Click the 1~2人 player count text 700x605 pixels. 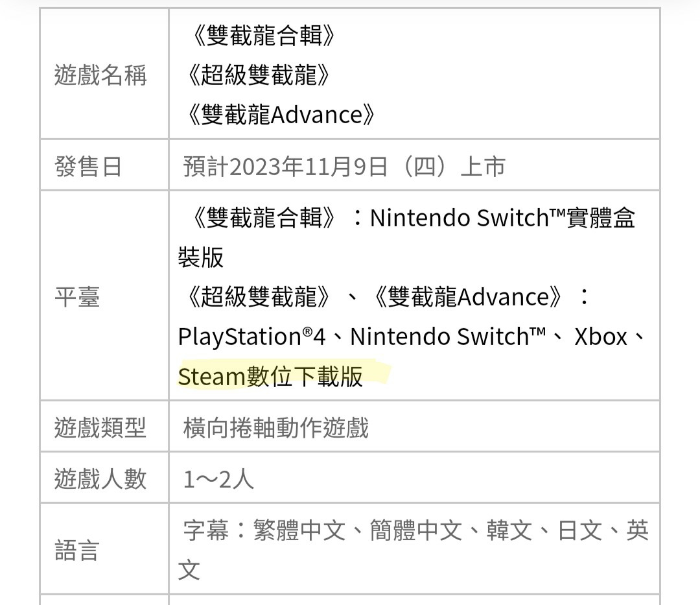[x=218, y=480]
